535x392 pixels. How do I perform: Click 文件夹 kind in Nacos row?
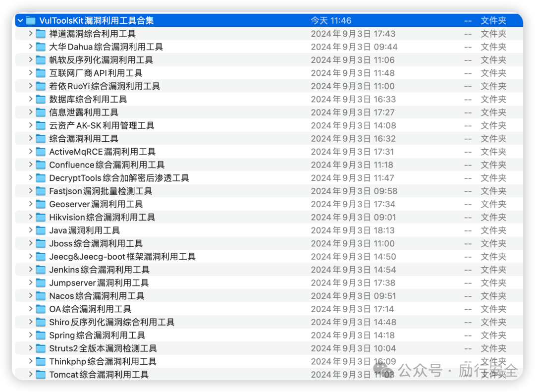[493, 296]
